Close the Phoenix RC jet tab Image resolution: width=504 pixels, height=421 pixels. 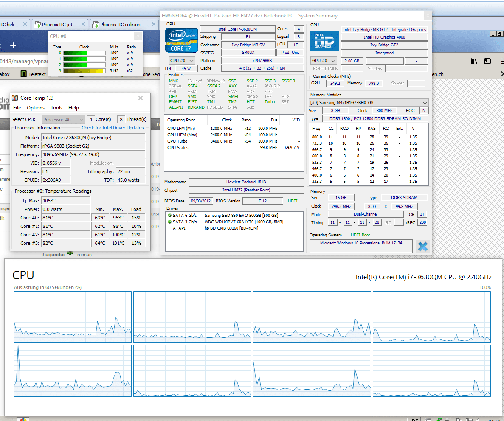[x=83, y=25]
